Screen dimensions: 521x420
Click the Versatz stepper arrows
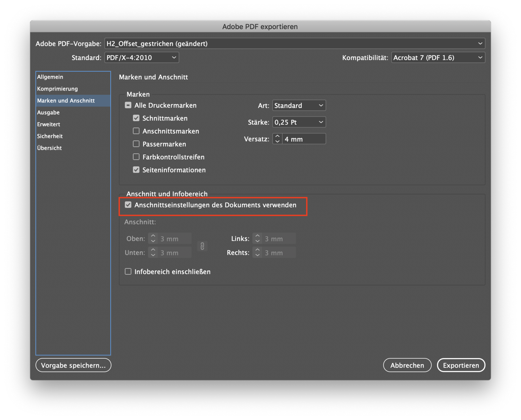[277, 139]
